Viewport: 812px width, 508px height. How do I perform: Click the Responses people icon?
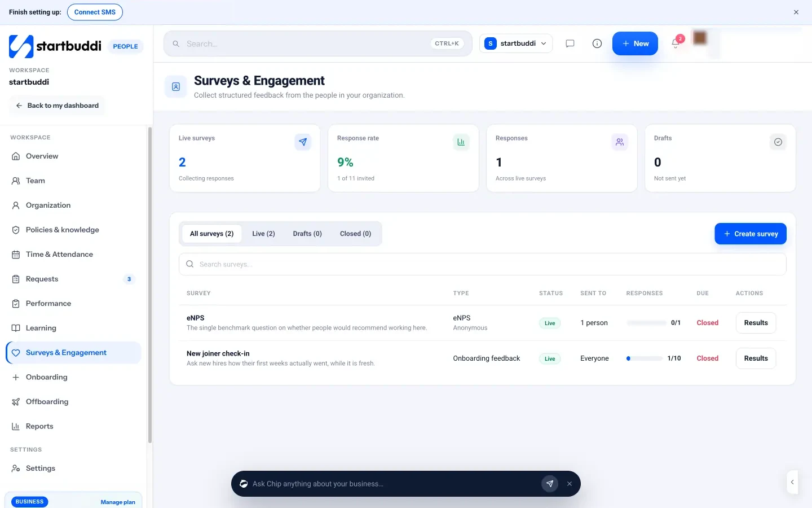click(620, 142)
